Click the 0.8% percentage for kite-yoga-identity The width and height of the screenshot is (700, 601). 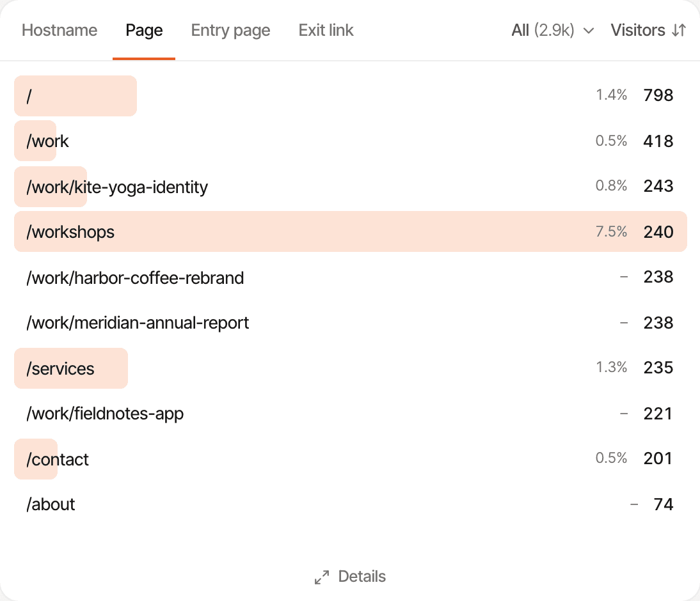(611, 185)
